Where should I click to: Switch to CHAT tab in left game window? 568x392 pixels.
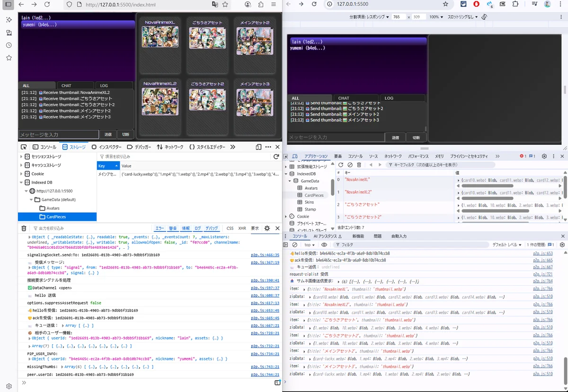tap(66, 86)
